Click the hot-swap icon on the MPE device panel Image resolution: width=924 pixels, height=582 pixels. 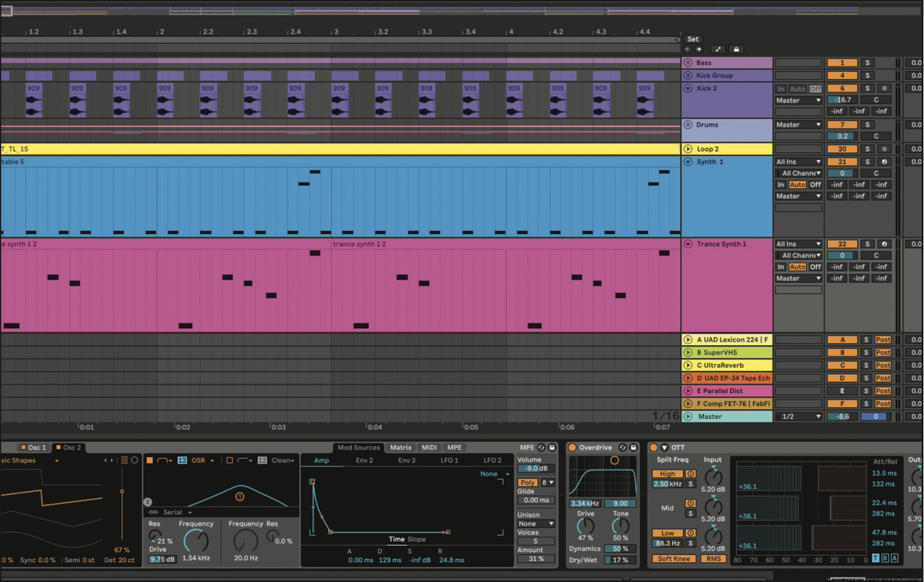coord(541,447)
